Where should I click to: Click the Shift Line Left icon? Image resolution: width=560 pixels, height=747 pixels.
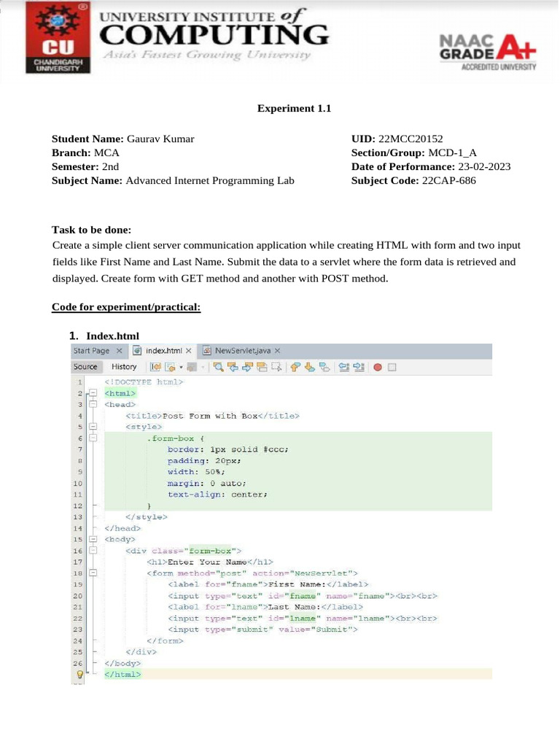tap(344, 368)
